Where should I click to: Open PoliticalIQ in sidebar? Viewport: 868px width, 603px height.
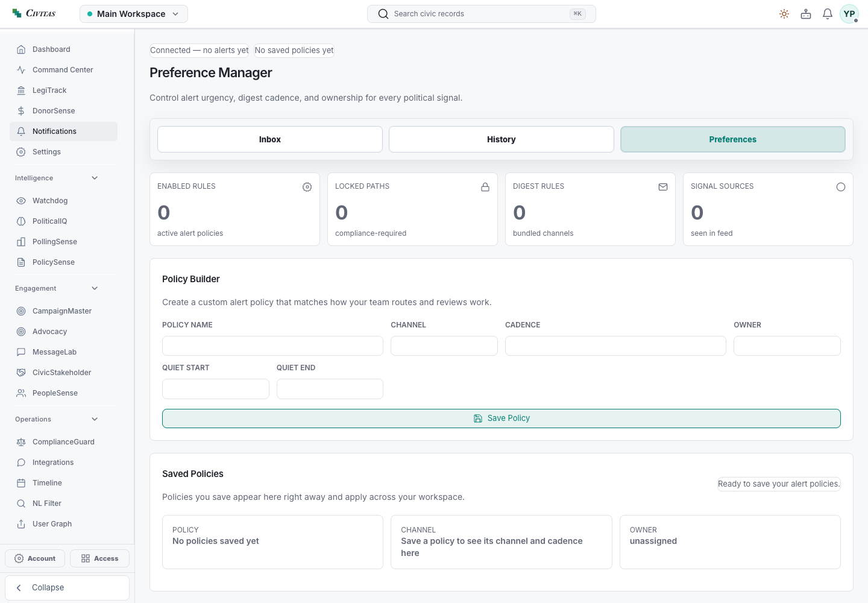click(63, 221)
